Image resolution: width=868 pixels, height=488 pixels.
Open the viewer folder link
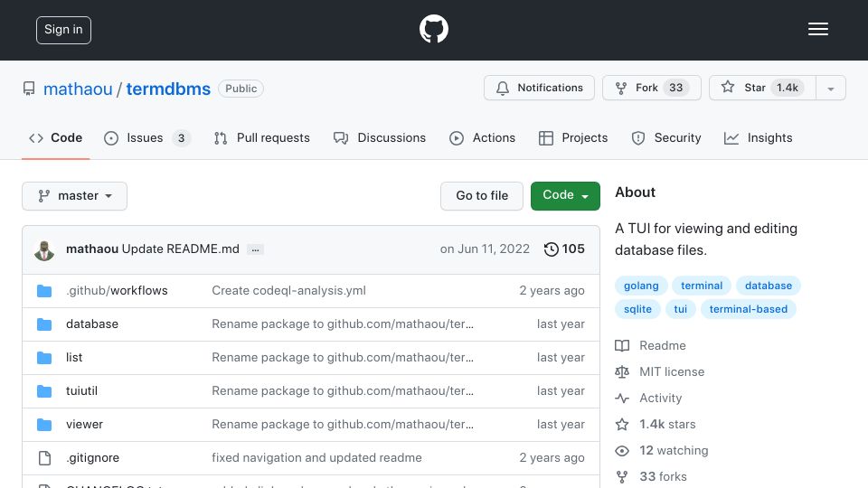(x=84, y=425)
